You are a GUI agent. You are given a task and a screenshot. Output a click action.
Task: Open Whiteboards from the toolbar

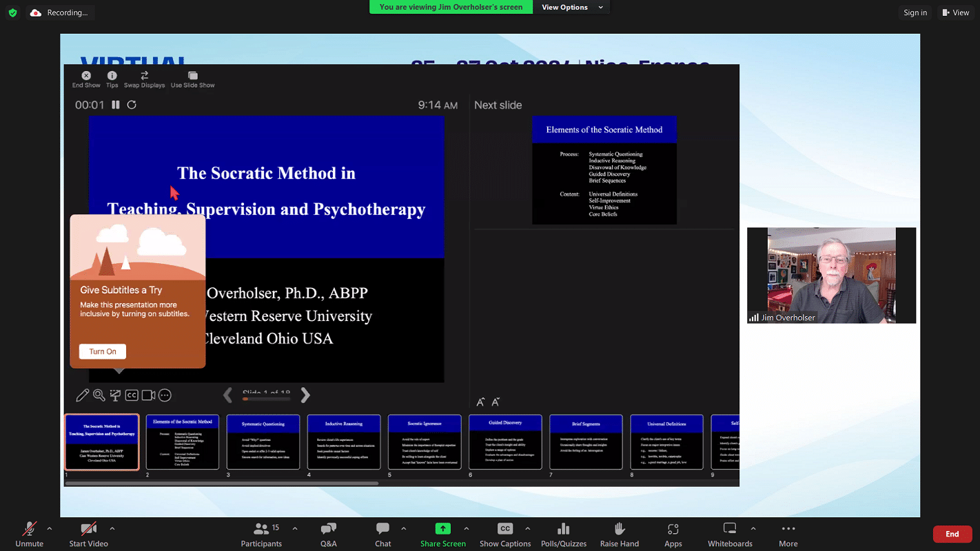point(730,530)
